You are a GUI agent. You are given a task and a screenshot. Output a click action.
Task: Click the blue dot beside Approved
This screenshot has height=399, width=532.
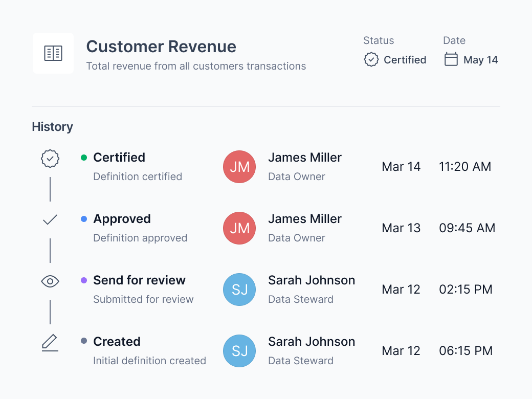84,219
